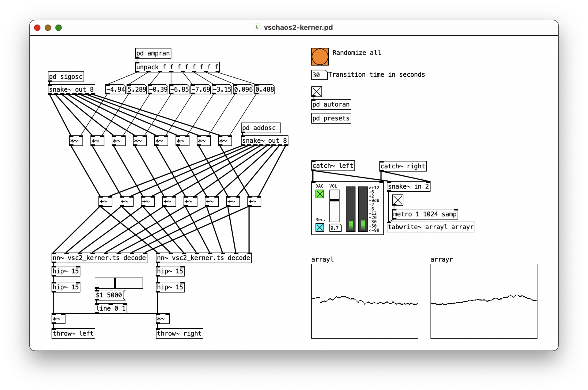Click the VOL vertical slider
This screenshot has width=588, height=390.
(x=334, y=206)
